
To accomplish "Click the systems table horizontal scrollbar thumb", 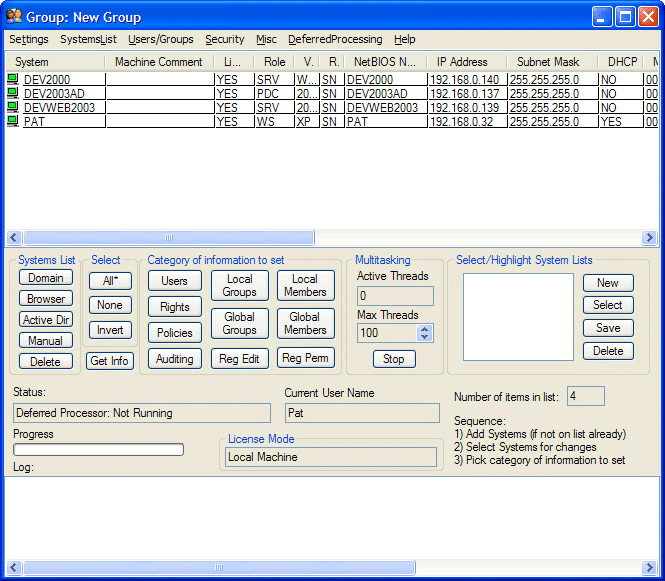I will [x=169, y=237].
